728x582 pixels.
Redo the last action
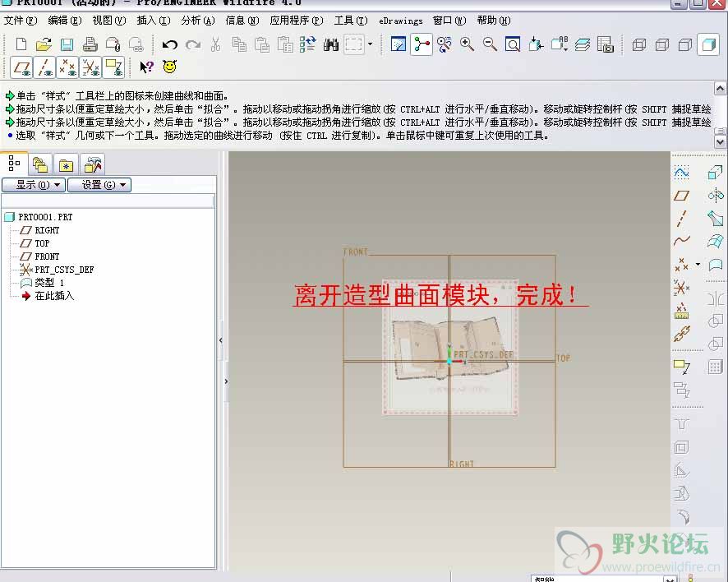pos(193,44)
